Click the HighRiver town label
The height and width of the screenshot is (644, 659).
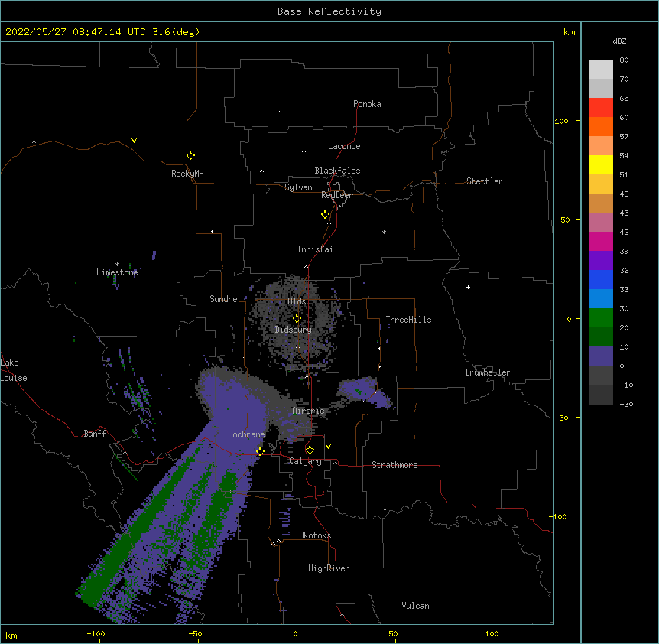[329, 568]
